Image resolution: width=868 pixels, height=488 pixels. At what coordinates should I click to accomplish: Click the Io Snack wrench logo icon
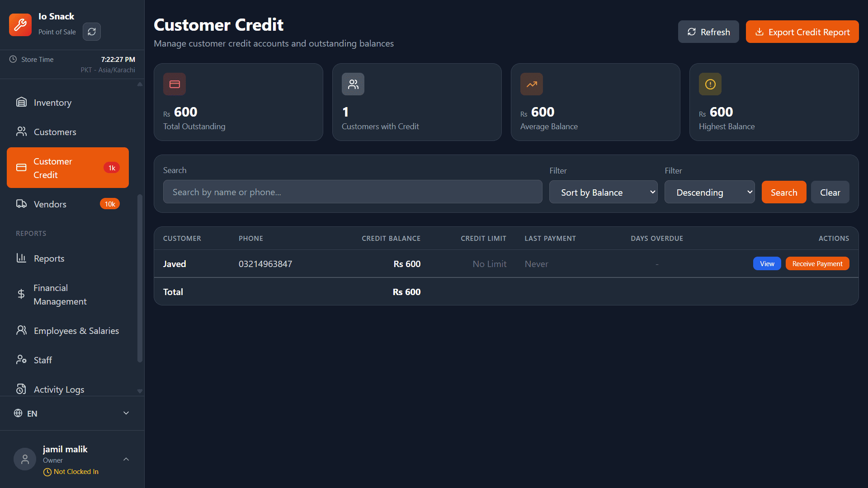(x=20, y=25)
